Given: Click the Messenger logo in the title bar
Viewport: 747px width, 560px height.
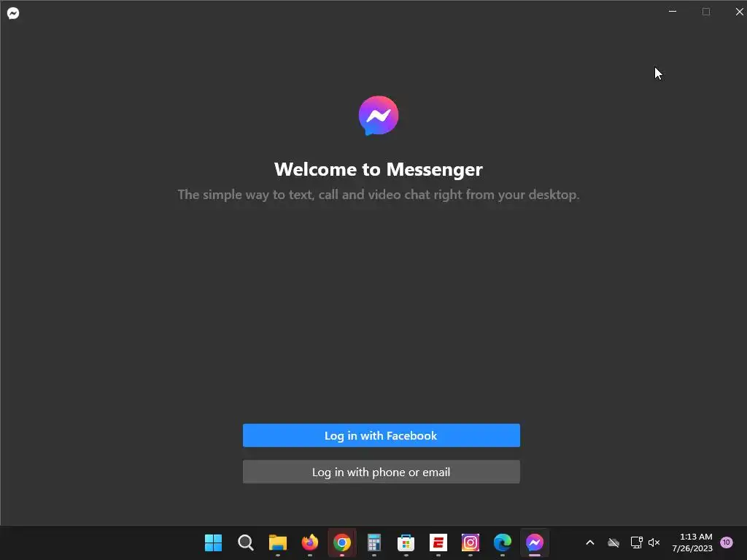Looking at the screenshot, I should point(13,13).
